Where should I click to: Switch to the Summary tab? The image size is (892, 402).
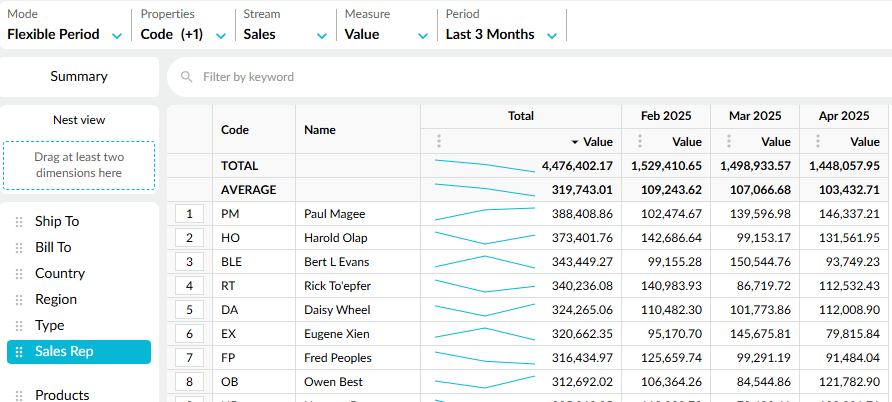79,77
